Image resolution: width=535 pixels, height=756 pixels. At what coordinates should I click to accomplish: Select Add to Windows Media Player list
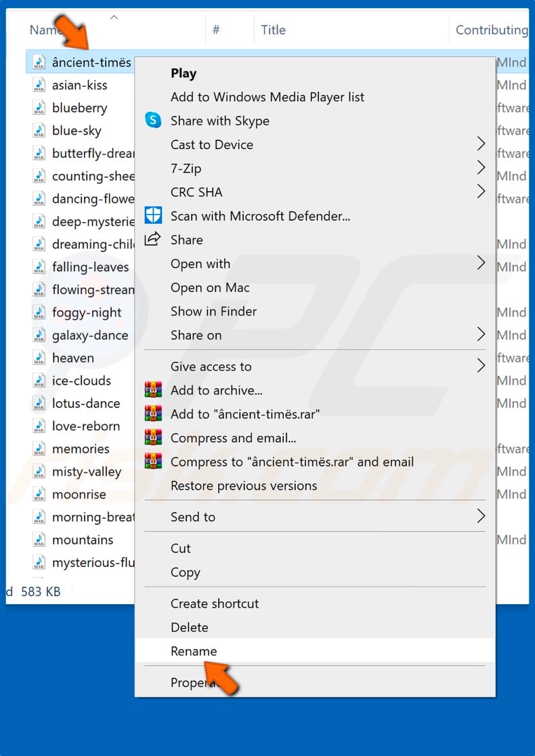click(x=315, y=97)
